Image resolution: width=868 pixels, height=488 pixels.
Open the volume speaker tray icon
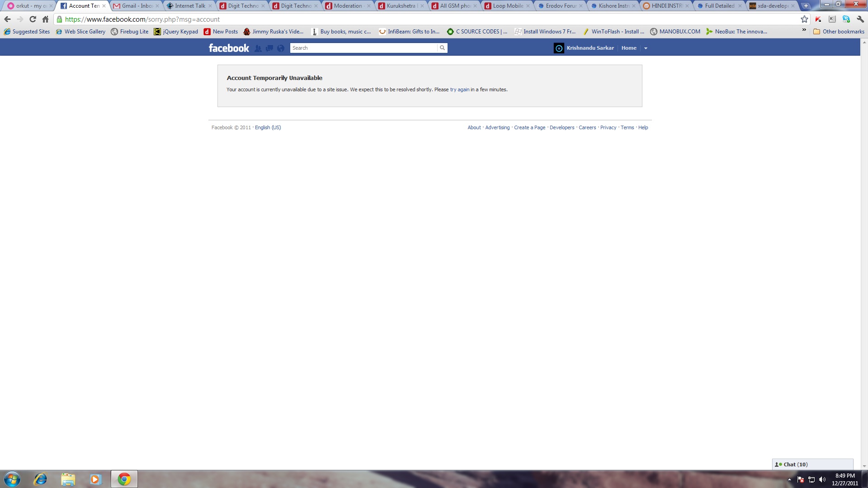tap(822, 479)
